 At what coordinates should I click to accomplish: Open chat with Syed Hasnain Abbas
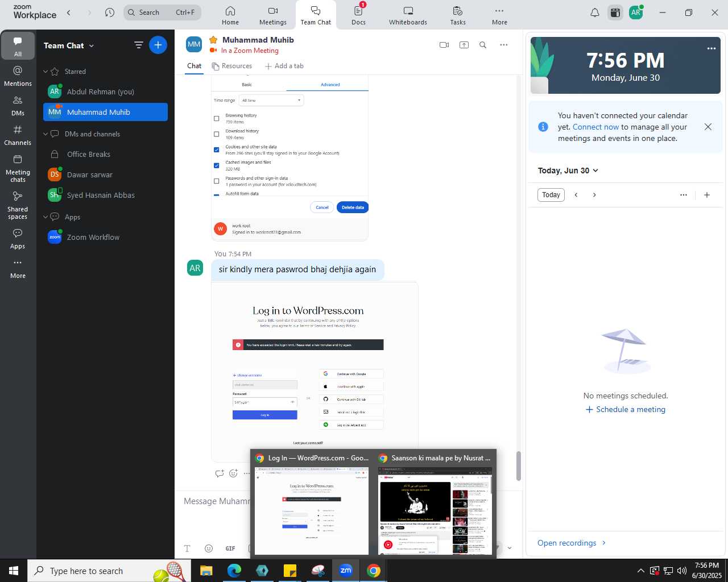click(105, 195)
